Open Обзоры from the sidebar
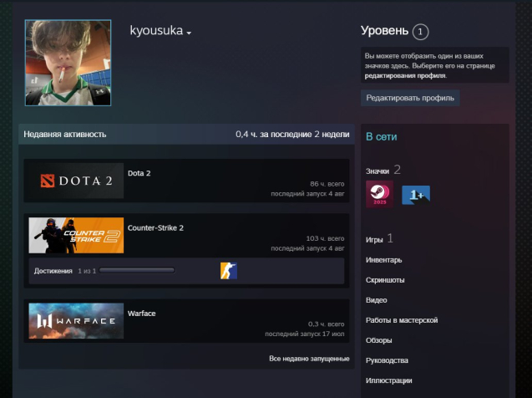532x398 pixels. (x=378, y=340)
